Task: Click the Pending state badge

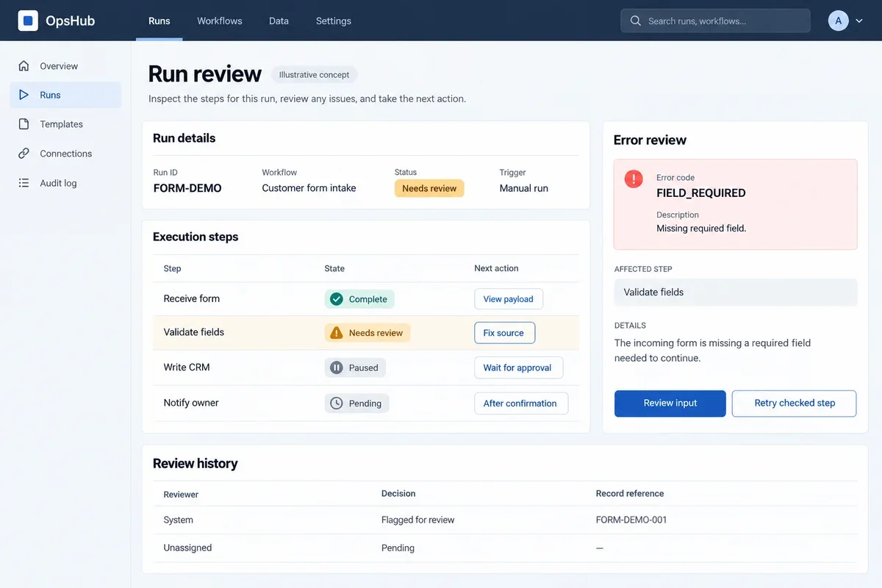Action: click(x=356, y=403)
